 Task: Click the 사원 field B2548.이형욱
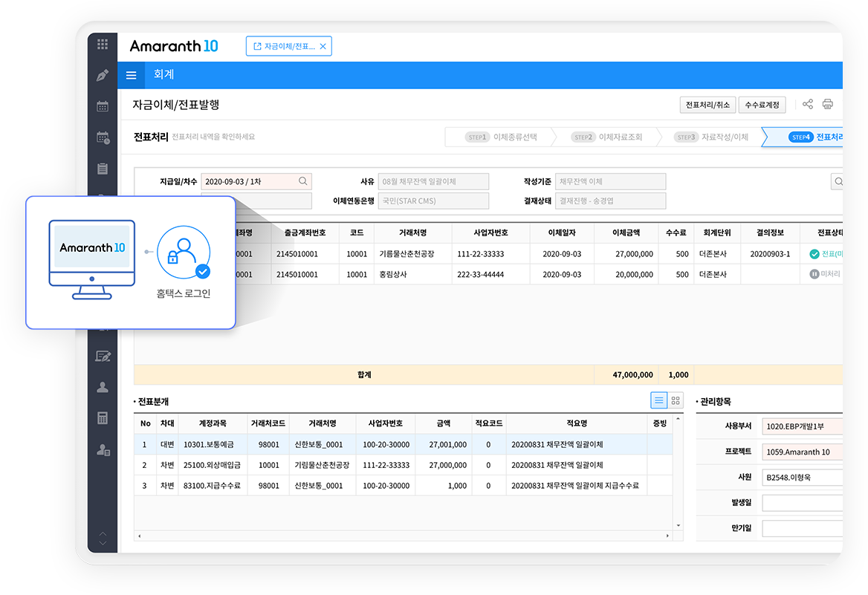(803, 477)
